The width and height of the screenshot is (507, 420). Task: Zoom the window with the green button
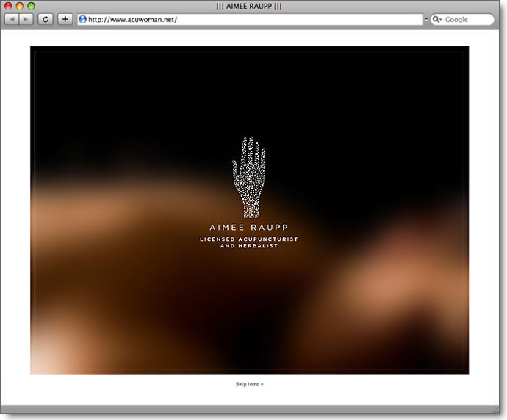(x=31, y=6)
